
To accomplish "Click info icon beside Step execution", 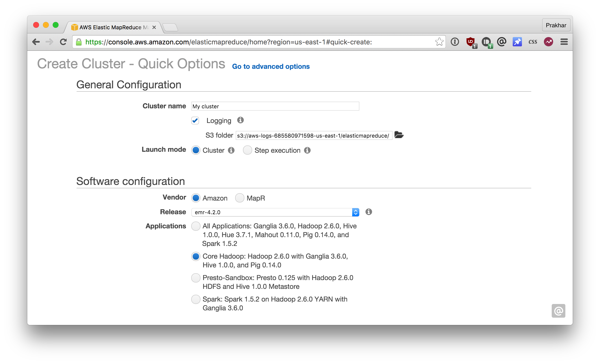I will 307,150.
